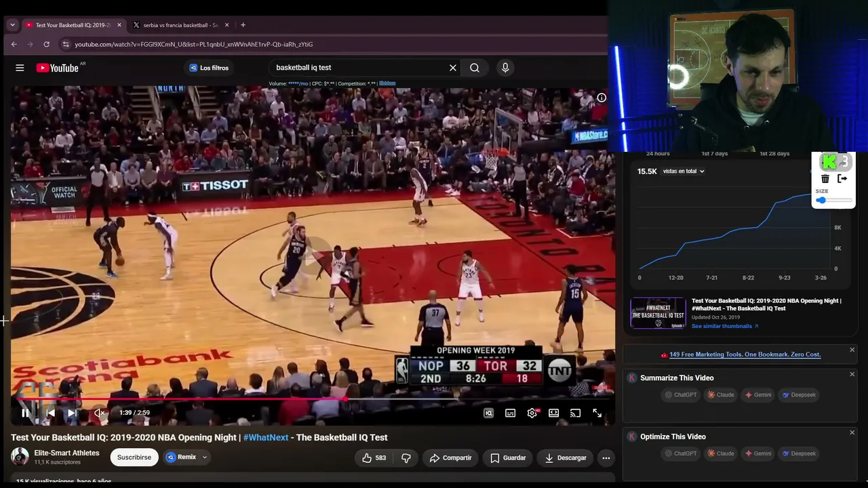Save video with the Guardar button
The image size is (868, 488).
[509, 458]
